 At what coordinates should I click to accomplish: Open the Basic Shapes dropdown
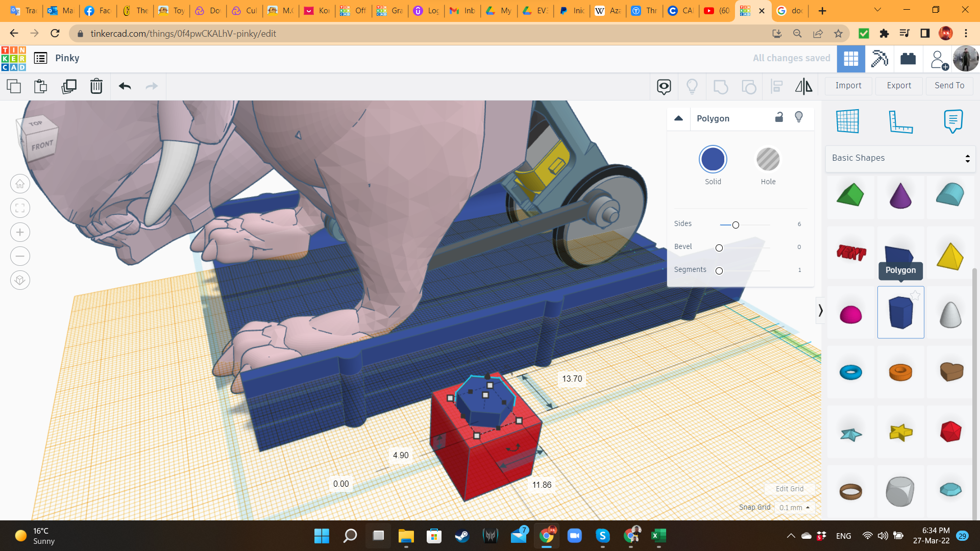[900, 159]
